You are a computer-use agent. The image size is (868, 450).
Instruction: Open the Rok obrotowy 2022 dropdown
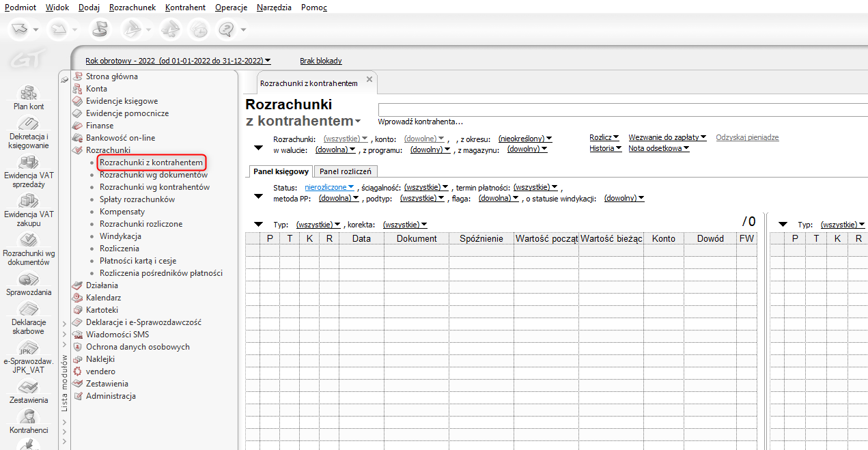coord(178,61)
